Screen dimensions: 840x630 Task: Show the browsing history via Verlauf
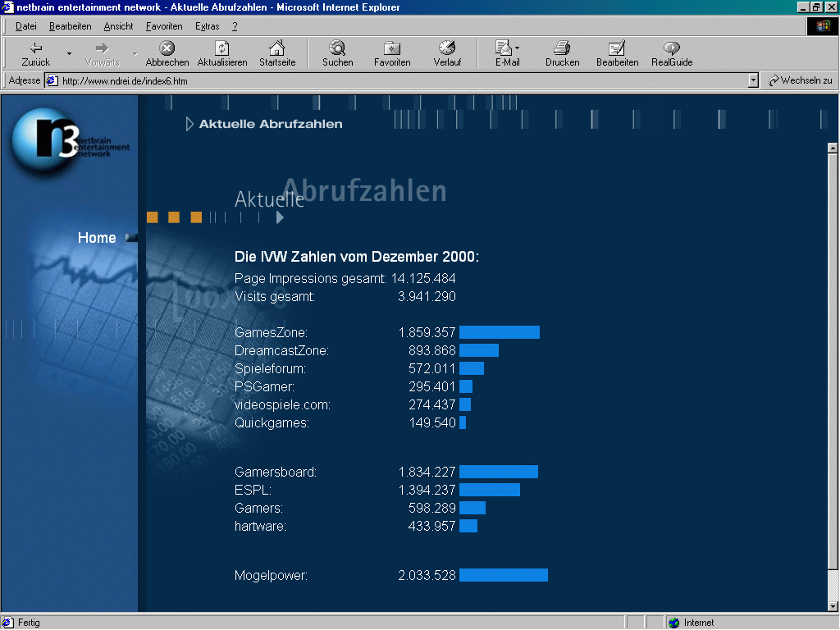[447, 48]
